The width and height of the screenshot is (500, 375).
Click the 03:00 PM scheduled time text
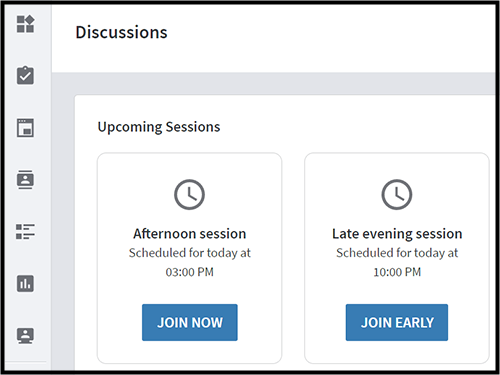[x=190, y=272]
